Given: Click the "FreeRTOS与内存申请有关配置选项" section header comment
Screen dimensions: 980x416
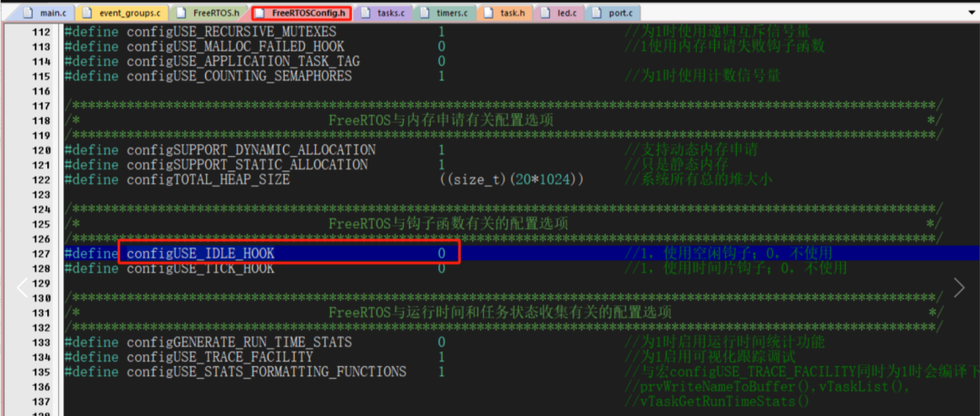Looking at the screenshot, I should coord(441,121).
